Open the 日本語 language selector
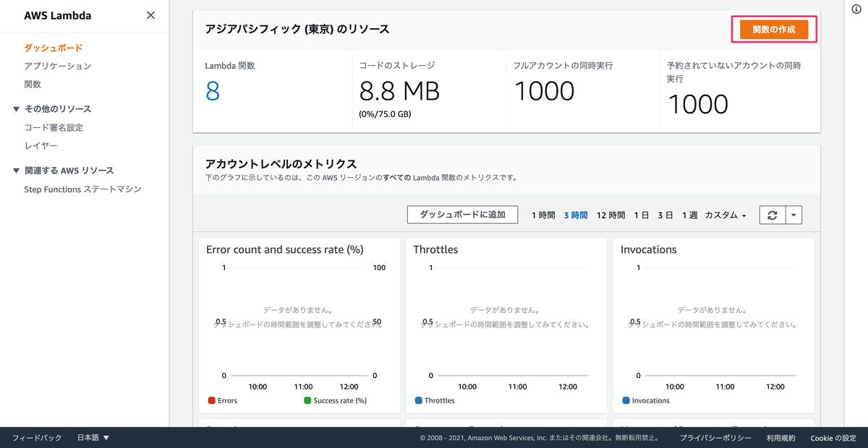This screenshot has height=448, width=868. (93, 438)
